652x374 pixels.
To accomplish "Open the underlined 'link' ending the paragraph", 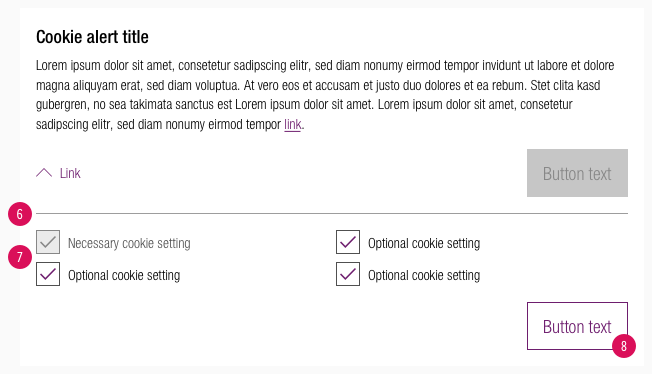I will [293, 124].
